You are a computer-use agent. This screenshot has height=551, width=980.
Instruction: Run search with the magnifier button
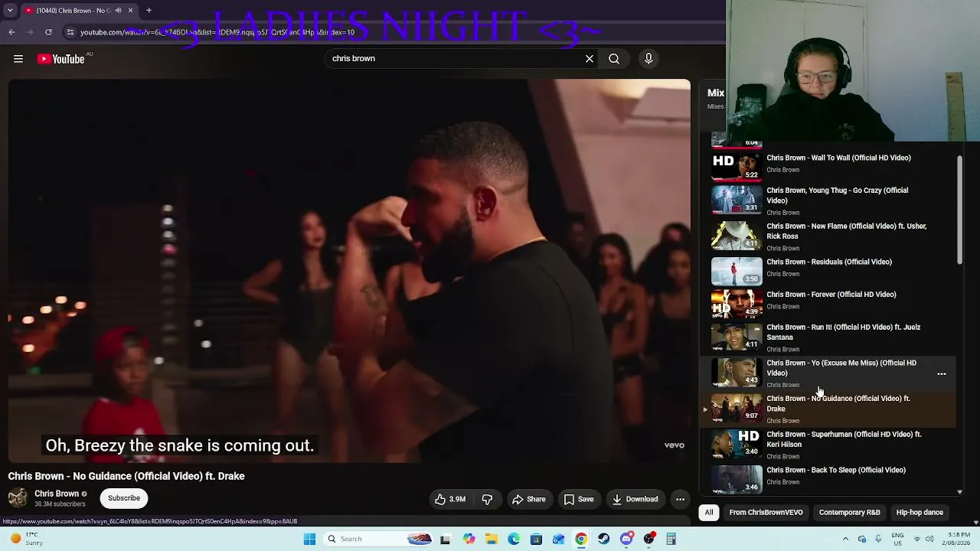coord(614,59)
